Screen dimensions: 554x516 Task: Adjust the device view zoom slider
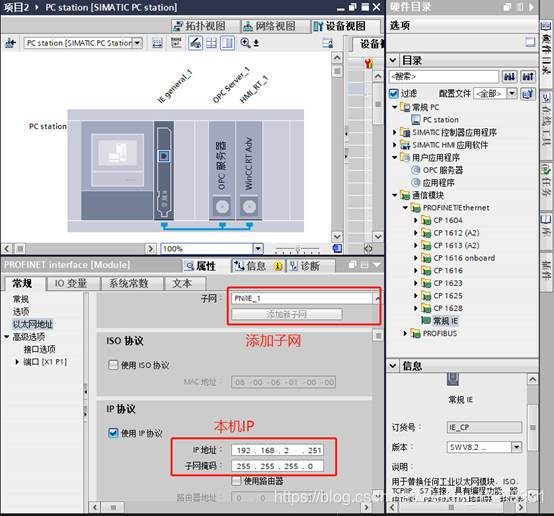coord(298,249)
